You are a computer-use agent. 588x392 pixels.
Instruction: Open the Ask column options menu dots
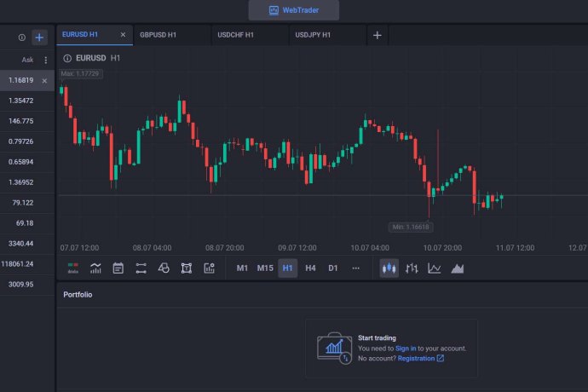[46, 60]
